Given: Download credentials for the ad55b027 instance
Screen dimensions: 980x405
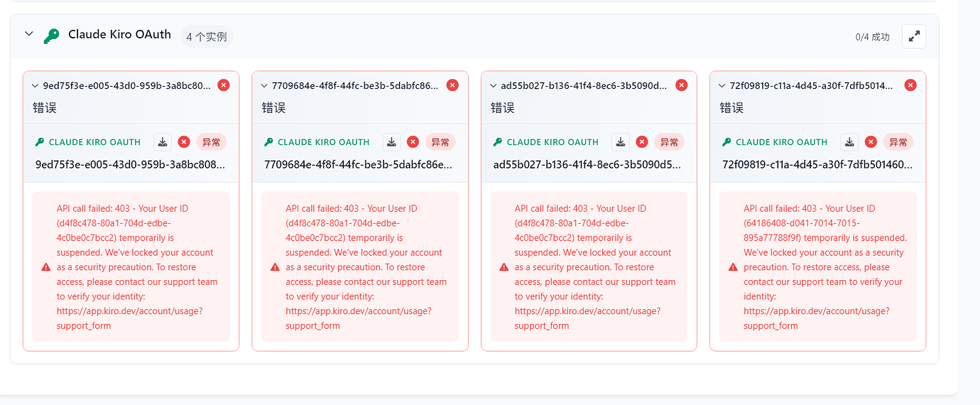Looking at the screenshot, I should click(x=621, y=142).
